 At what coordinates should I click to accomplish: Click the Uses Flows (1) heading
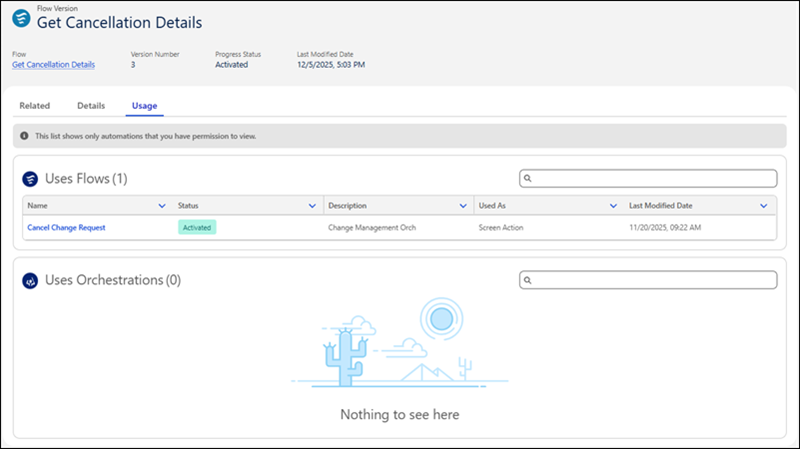(86, 179)
